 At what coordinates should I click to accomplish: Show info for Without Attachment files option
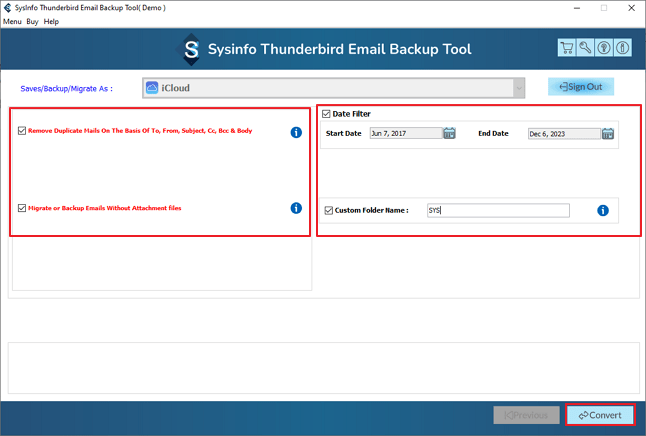[x=296, y=208]
